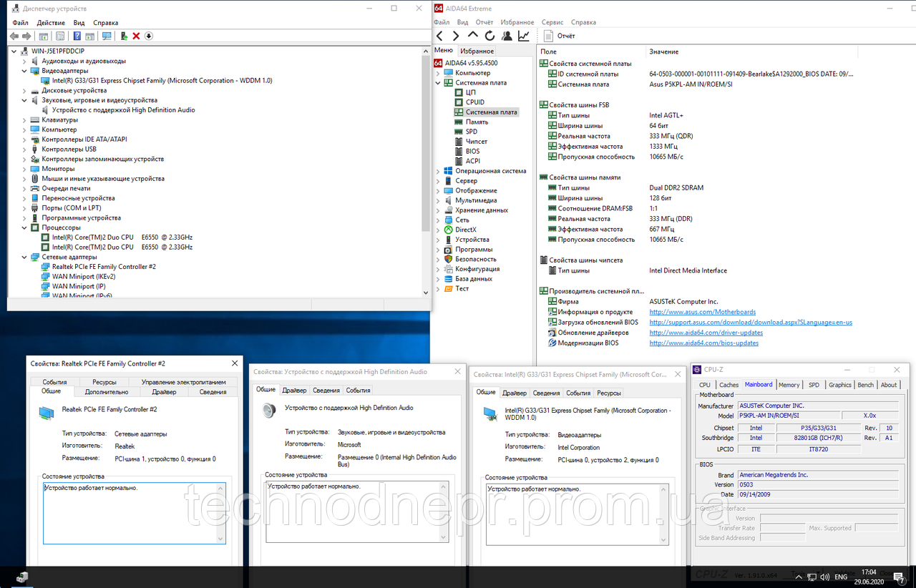This screenshot has height=588, width=916.
Task: Select Чипсет item in AIDA64 tree
Action: pos(476,142)
